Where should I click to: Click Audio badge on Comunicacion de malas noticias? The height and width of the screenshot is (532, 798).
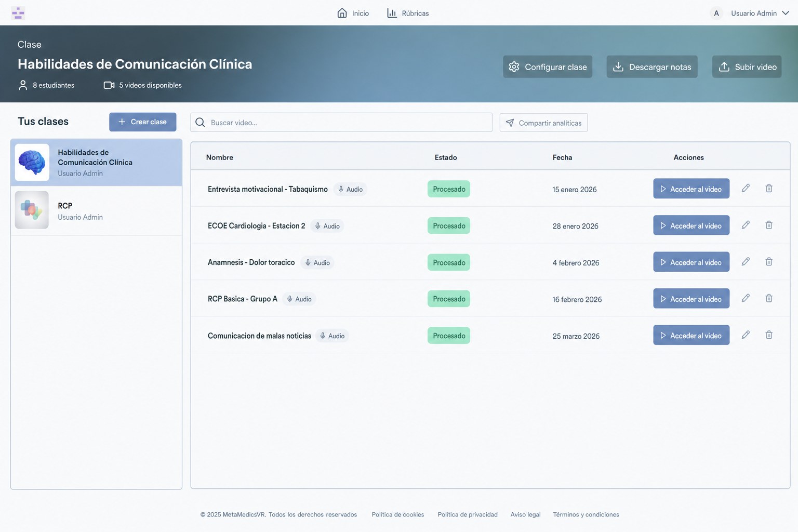(332, 336)
